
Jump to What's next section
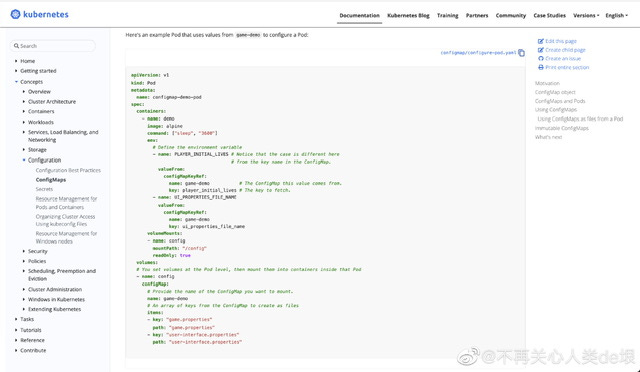pyautogui.click(x=549, y=137)
